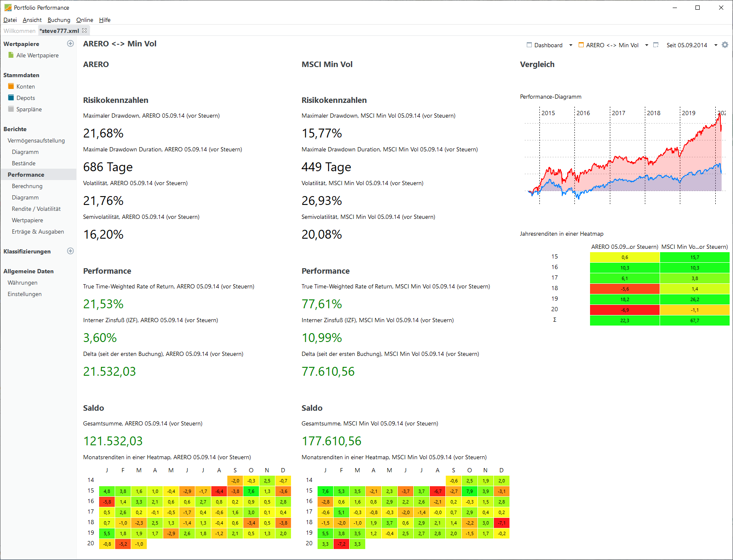The image size is (733, 560).
Task: Open Rendite / Volatilität report
Action: click(x=36, y=209)
